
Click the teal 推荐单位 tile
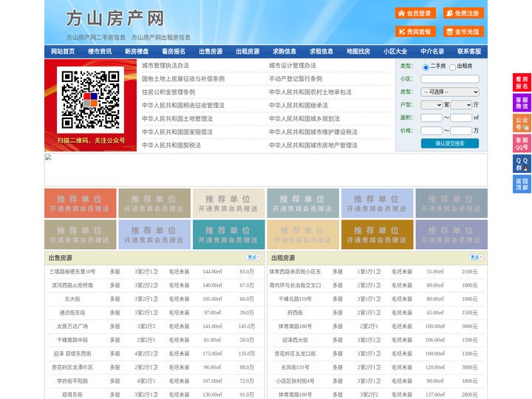point(228,235)
